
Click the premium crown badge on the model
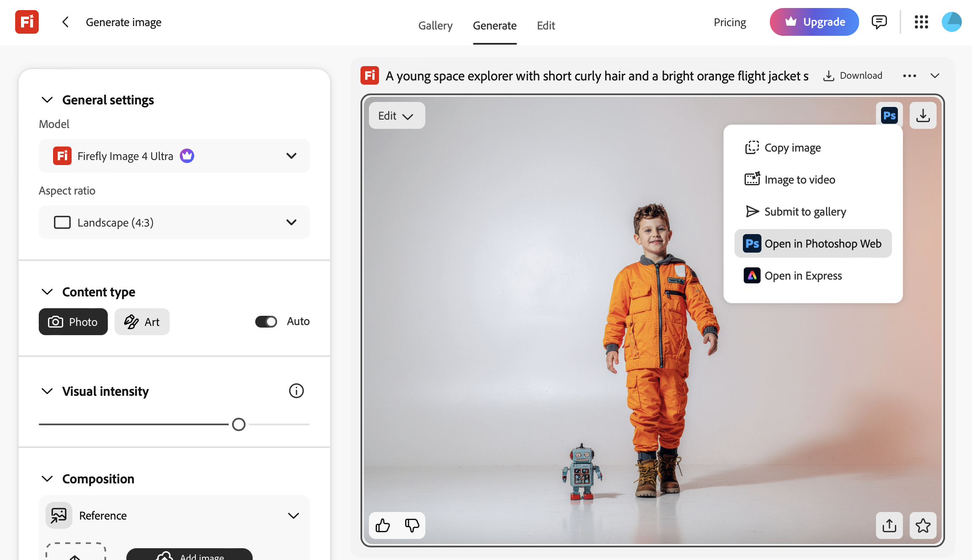point(187,156)
